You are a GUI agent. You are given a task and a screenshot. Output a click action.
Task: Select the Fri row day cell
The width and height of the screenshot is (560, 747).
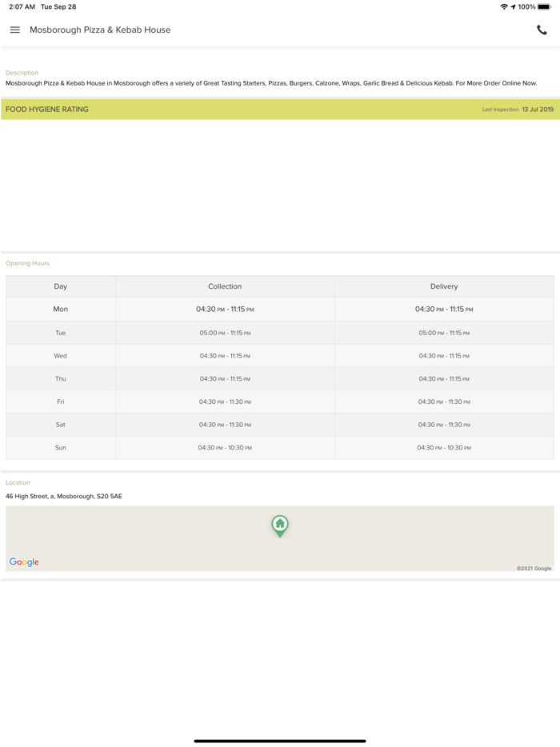pyautogui.click(x=61, y=401)
